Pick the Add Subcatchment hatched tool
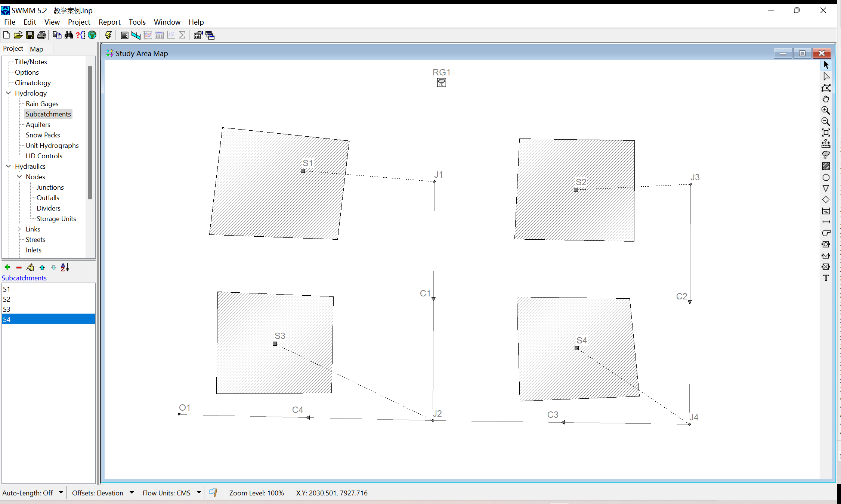The image size is (841, 504). point(826,166)
